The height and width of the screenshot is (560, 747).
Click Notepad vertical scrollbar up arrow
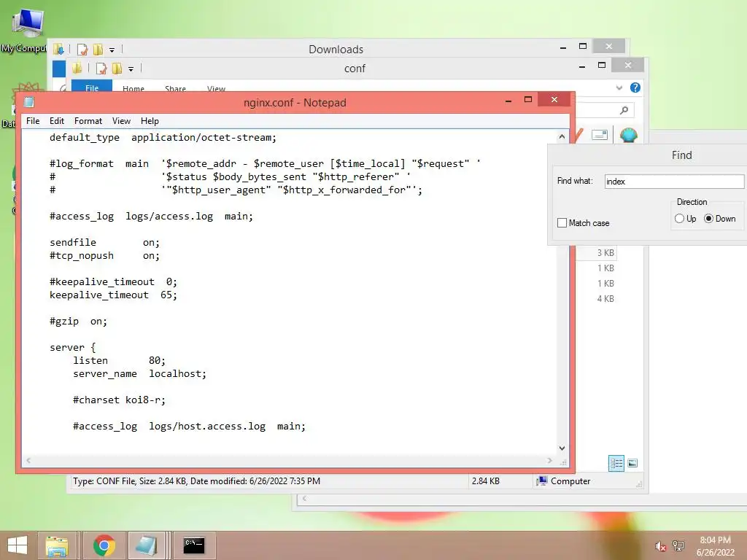pyautogui.click(x=562, y=136)
